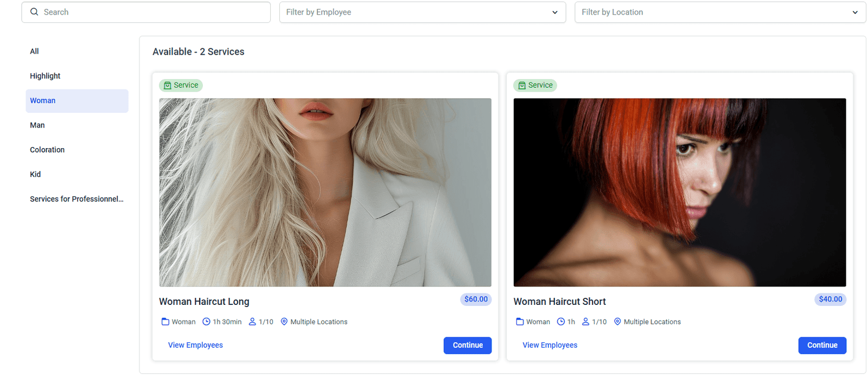Open the Filter by Employee dropdown
This screenshot has width=868, height=377.
pos(423,12)
